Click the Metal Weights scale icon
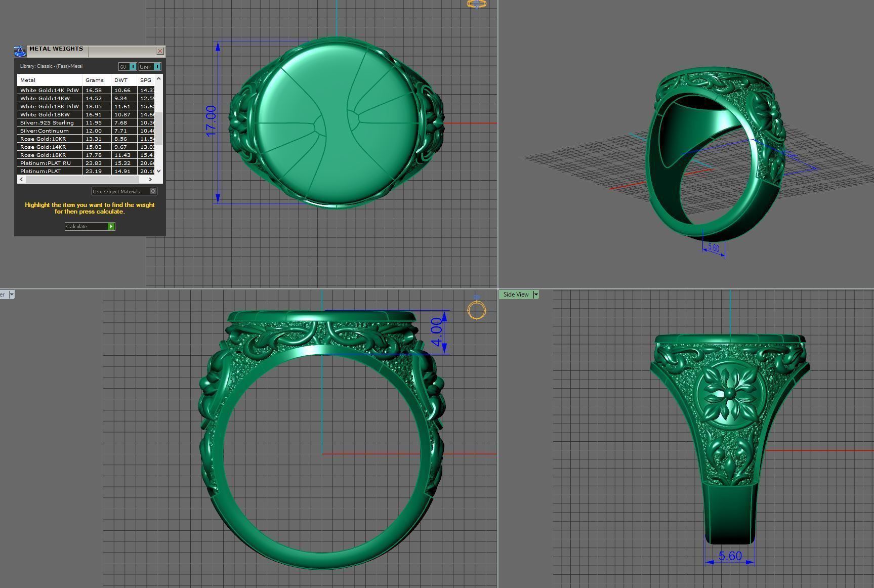This screenshot has height=588, width=874. pyautogui.click(x=20, y=51)
